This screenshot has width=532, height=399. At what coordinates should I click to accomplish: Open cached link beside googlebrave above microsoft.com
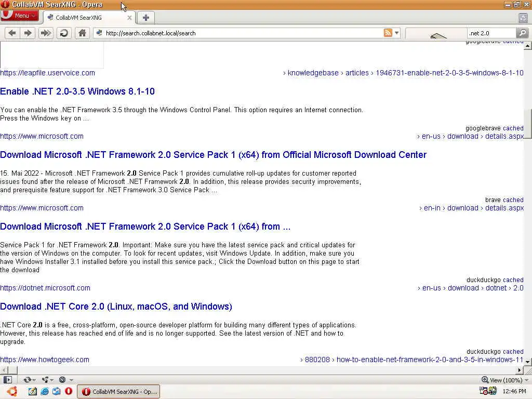point(513,128)
